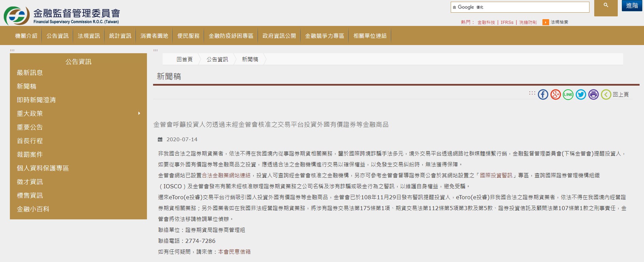Viewport: 644px width, 262px height.
Task: Open 法規資訊 menu
Action: coord(89,36)
